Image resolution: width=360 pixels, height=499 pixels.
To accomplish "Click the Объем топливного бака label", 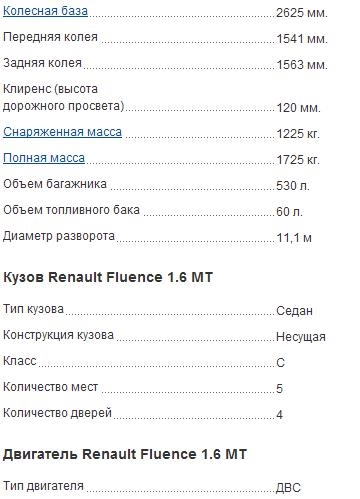I will (x=71, y=210).
